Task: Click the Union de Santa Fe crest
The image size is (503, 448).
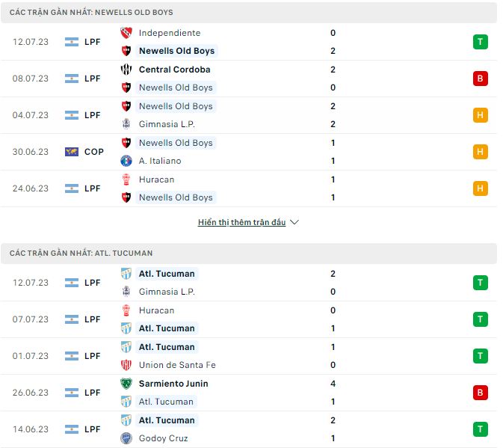Action: [126, 365]
